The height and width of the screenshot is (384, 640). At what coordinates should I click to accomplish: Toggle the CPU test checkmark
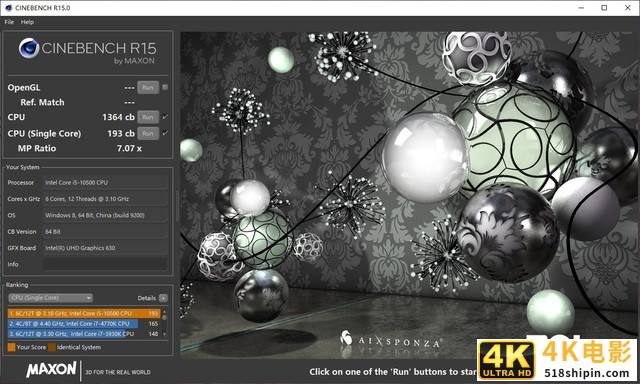165,117
